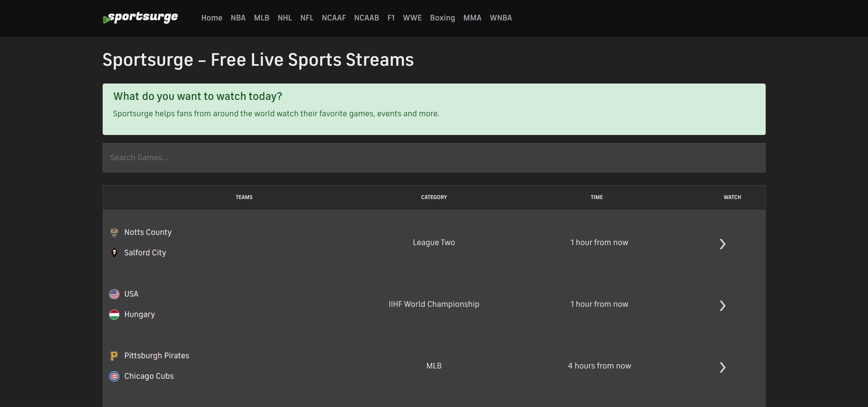Open the Pirates vs Cubs watch arrow
Screen dimensions: 868x407
[x=722, y=367]
